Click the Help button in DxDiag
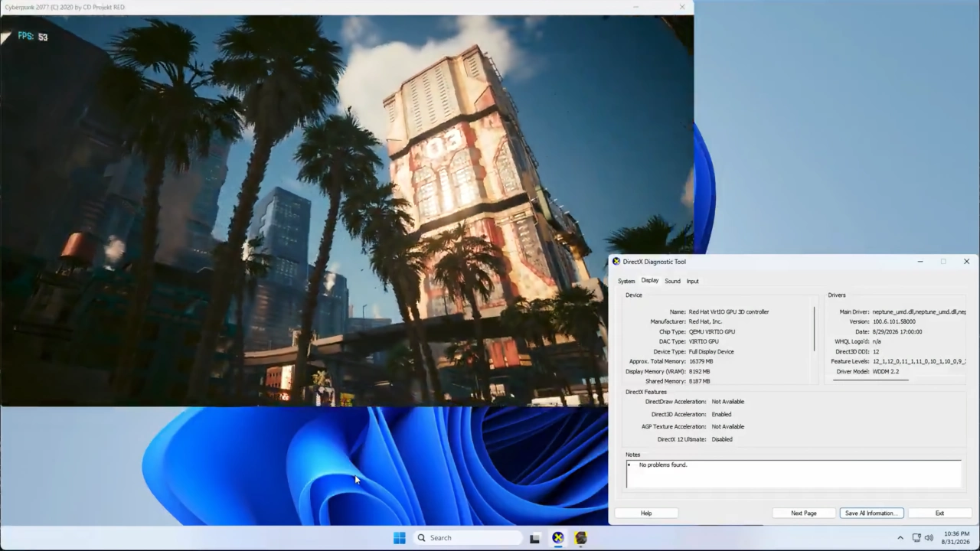The image size is (980, 551). point(646,514)
